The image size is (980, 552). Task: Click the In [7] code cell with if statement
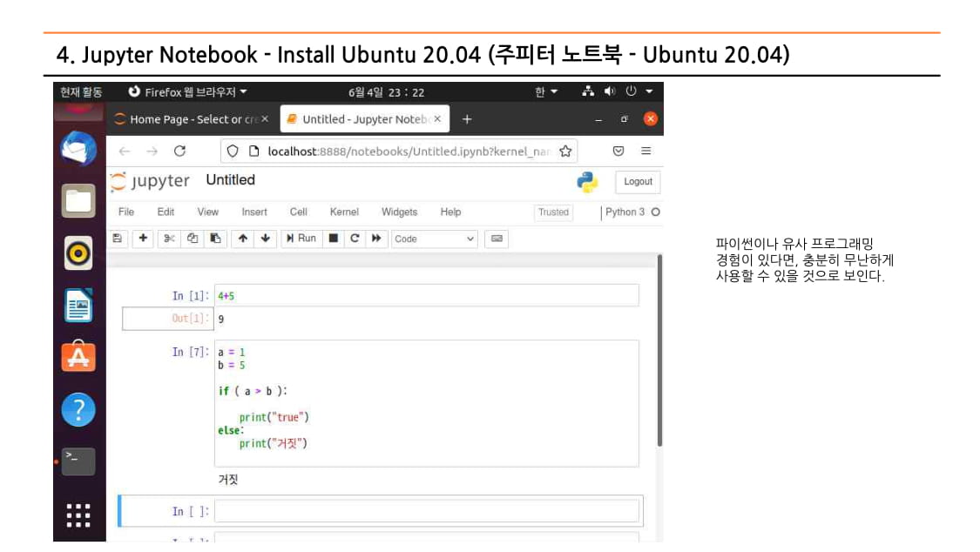click(427, 403)
